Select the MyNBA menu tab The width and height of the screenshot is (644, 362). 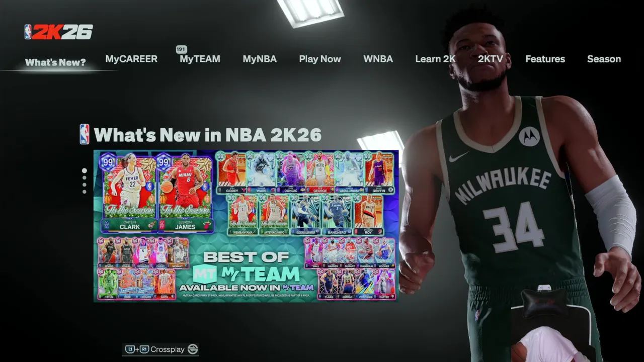(x=260, y=59)
